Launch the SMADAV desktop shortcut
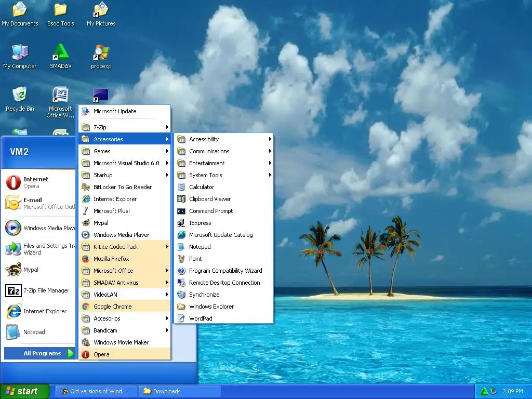The width and height of the screenshot is (532, 399). coord(60,57)
